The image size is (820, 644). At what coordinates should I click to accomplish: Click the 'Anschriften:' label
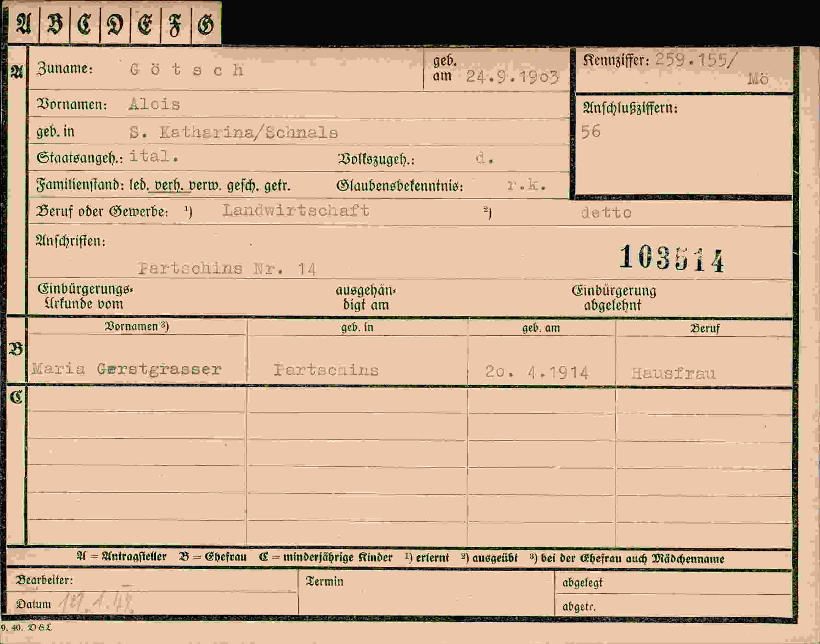point(71,241)
